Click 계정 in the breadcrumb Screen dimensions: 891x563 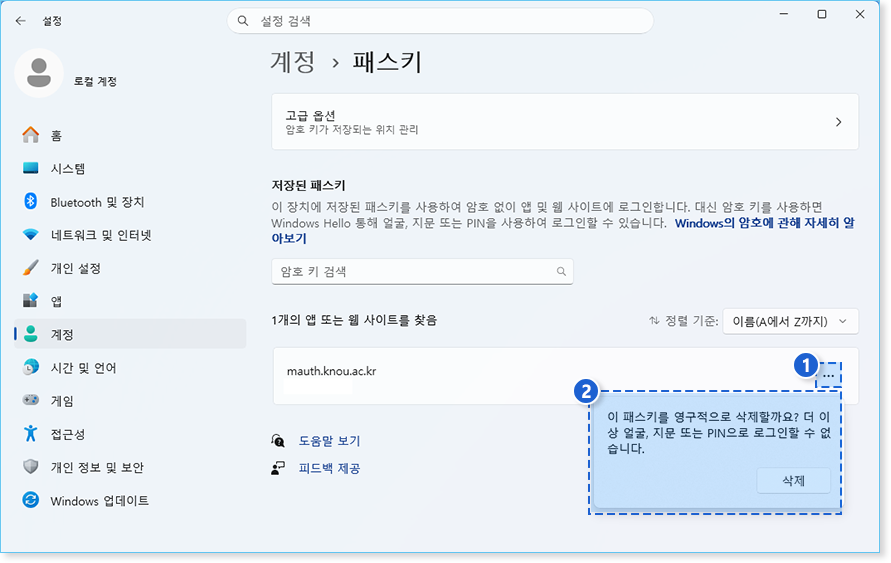tap(292, 62)
